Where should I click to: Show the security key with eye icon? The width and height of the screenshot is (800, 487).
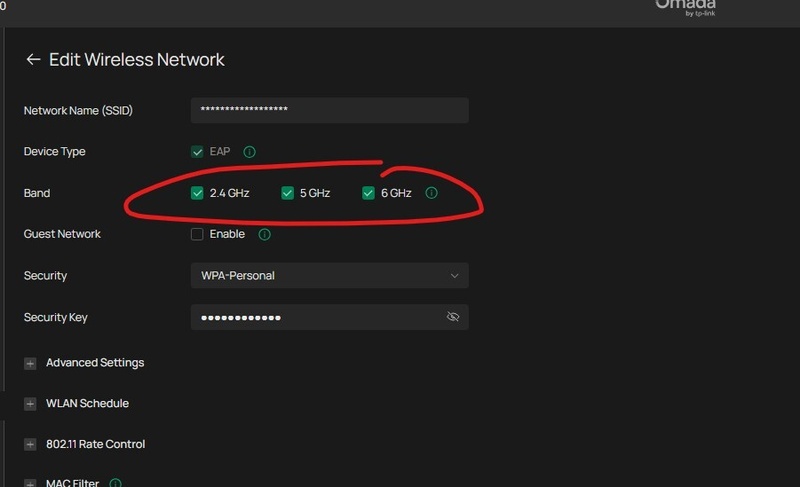click(453, 317)
